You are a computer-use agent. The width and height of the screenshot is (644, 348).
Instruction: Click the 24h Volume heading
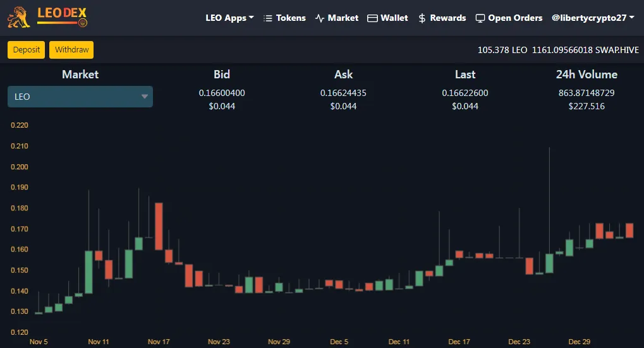pos(586,75)
